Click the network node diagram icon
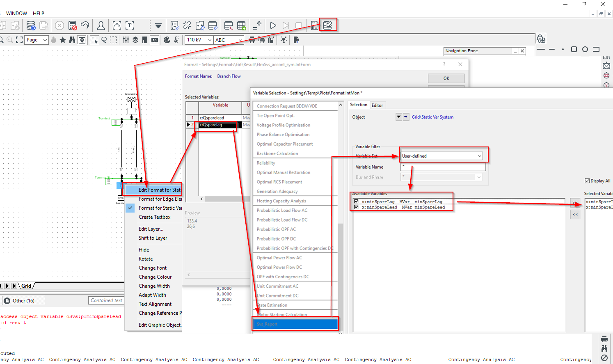This screenshot has width=613, height=364. point(284,40)
